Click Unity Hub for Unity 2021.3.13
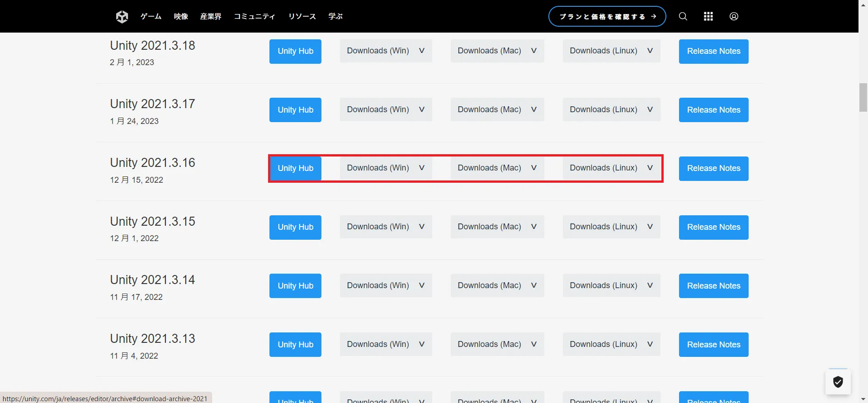 coord(295,345)
